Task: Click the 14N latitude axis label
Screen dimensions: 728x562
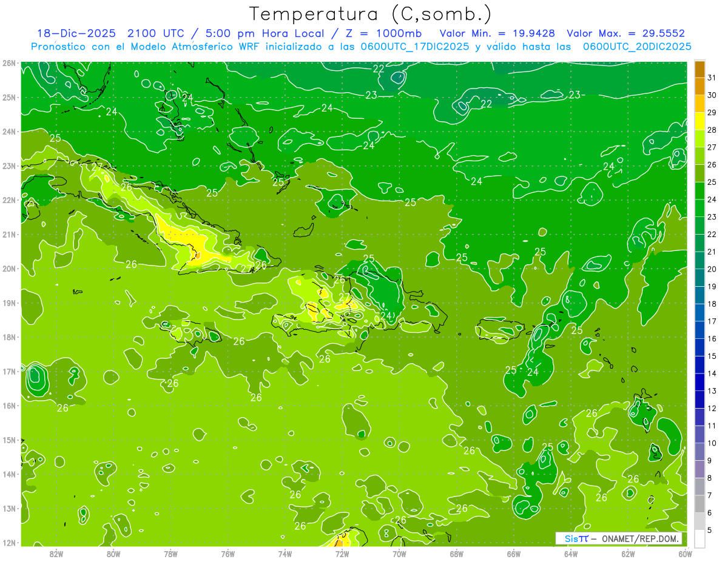Action: tap(9, 474)
